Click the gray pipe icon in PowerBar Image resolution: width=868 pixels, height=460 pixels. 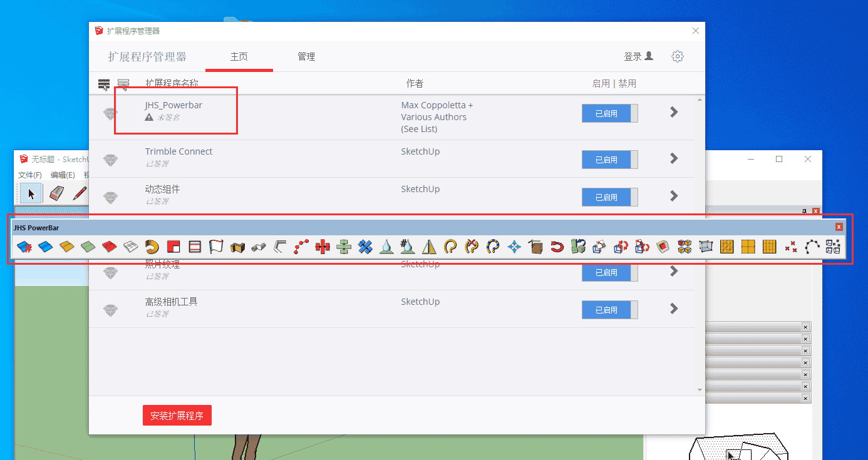pyautogui.click(x=259, y=247)
